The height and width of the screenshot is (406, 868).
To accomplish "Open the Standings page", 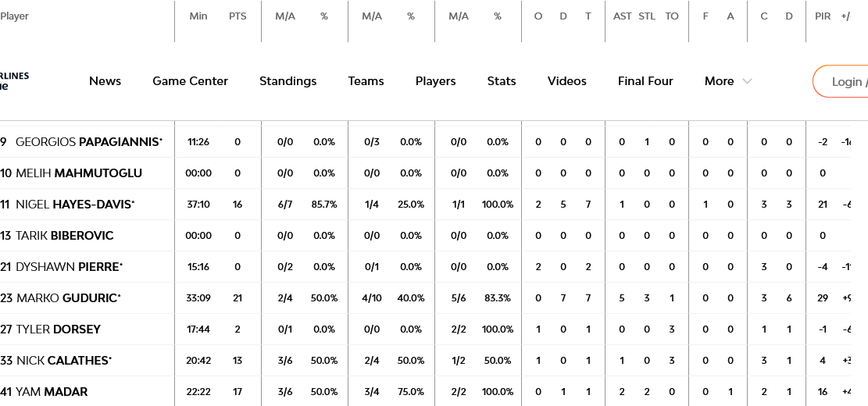I will [x=288, y=81].
